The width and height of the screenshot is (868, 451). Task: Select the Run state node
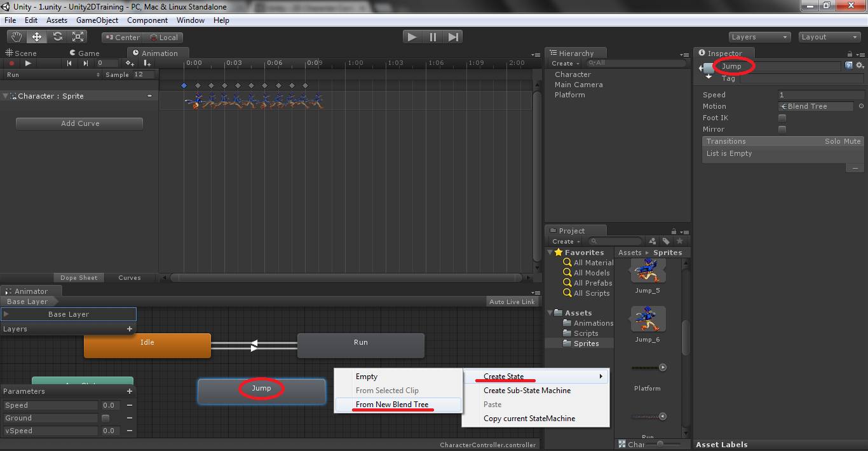pos(361,345)
